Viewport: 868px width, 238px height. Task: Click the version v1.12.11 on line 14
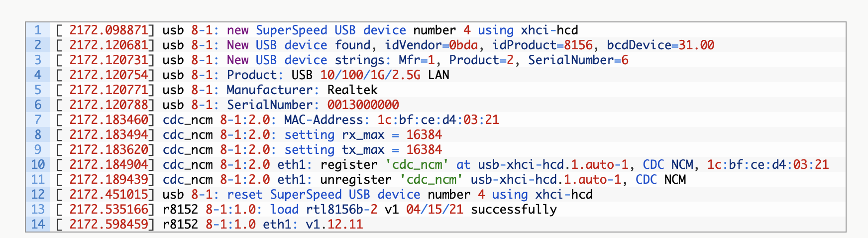[x=334, y=225]
